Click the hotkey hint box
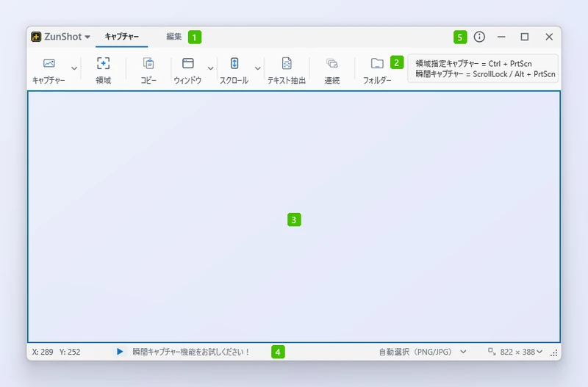 483,68
